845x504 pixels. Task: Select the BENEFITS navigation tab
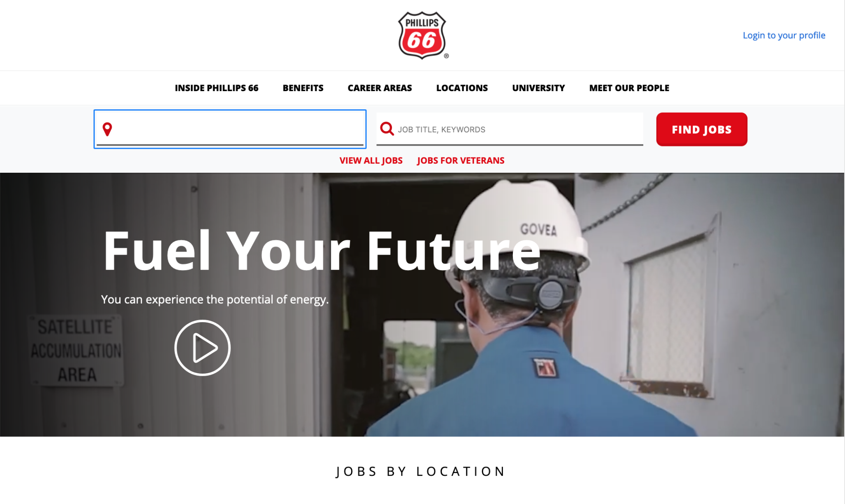(302, 87)
